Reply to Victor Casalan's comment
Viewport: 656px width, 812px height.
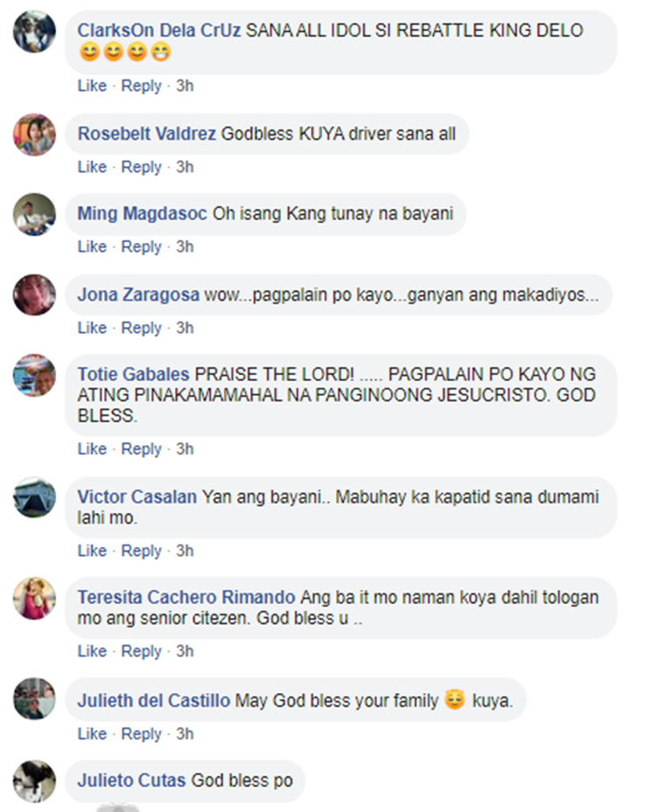[x=141, y=551]
